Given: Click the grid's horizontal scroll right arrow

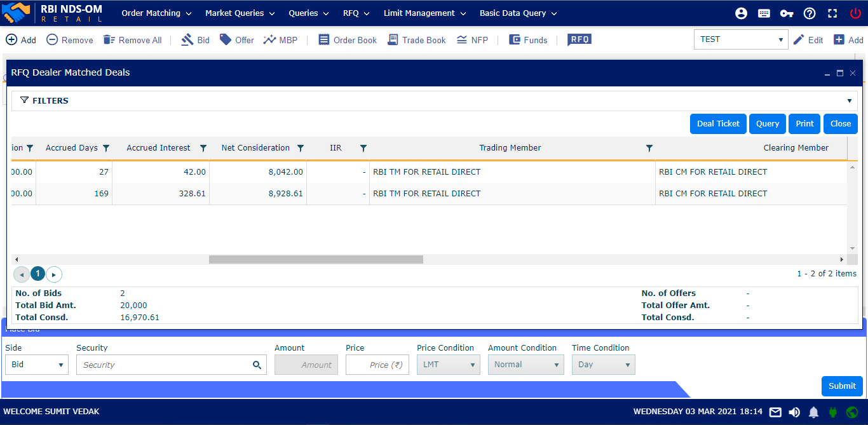Looking at the screenshot, I should 842,259.
